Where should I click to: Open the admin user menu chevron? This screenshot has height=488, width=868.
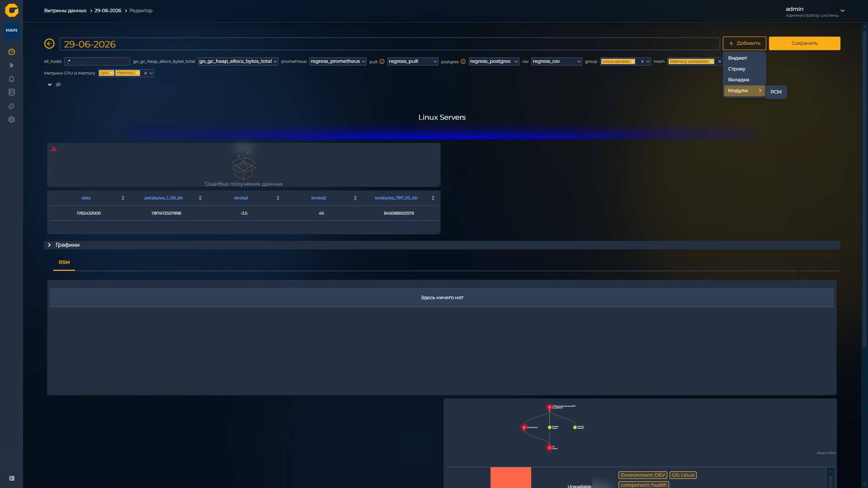pyautogui.click(x=842, y=11)
